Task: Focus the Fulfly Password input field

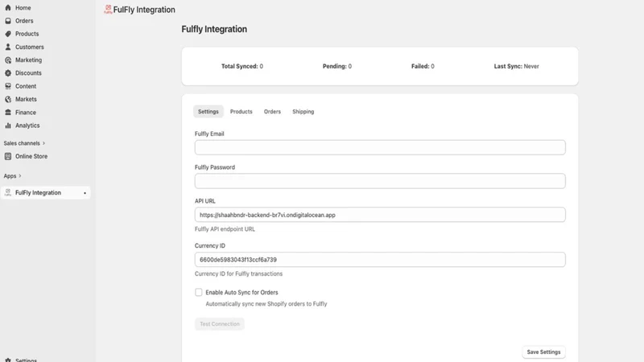Action: (x=380, y=181)
